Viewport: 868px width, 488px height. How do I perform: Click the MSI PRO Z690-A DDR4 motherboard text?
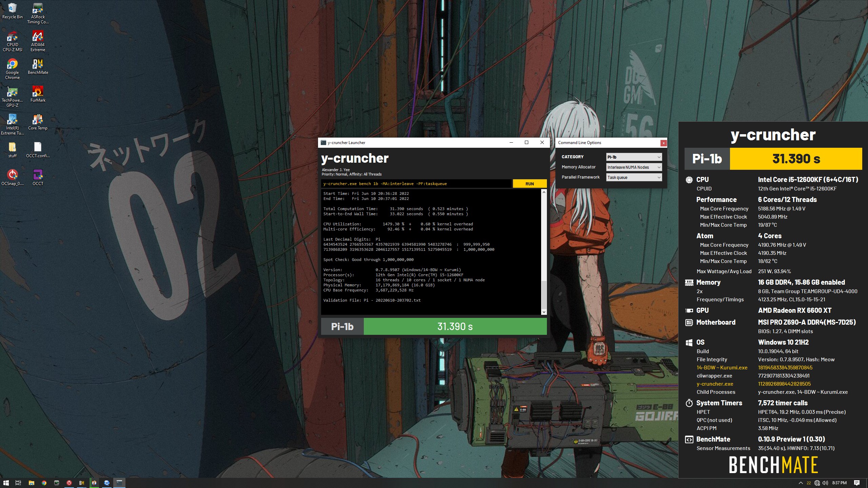807,322
